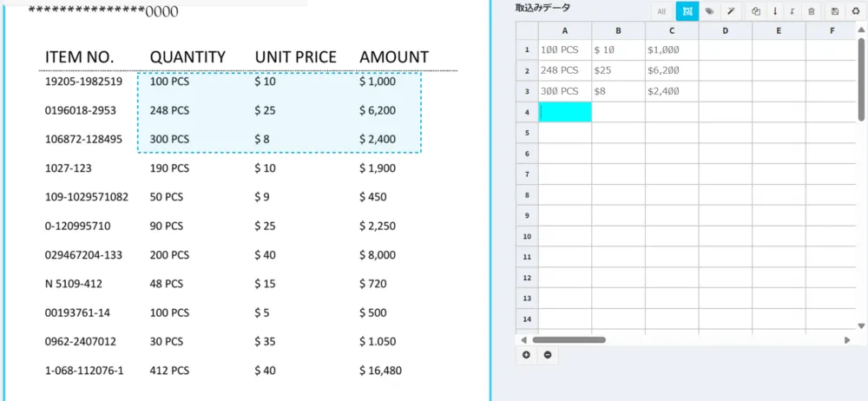868x401 pixels.
Task: Select row 7 header
Action: (527, 174)
